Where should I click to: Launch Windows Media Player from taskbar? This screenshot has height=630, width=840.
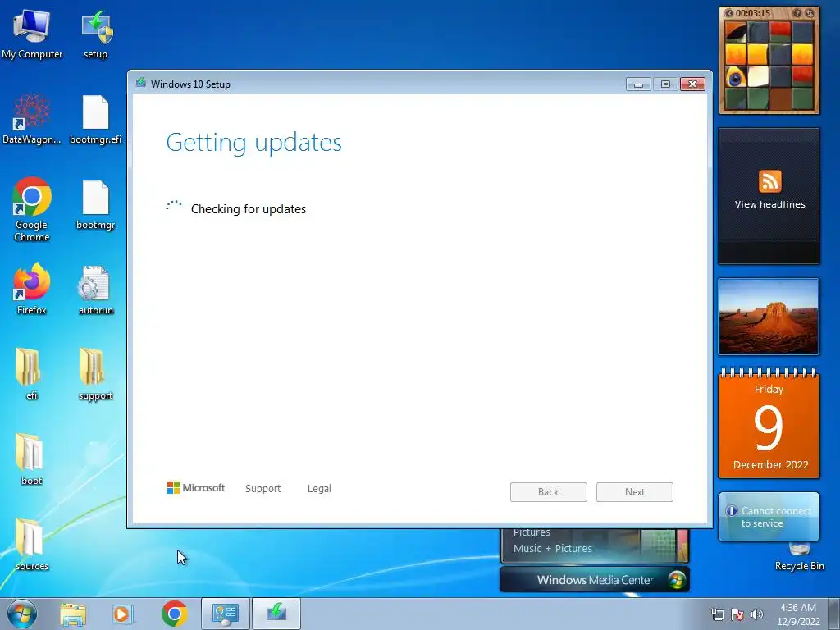point(122,614)
